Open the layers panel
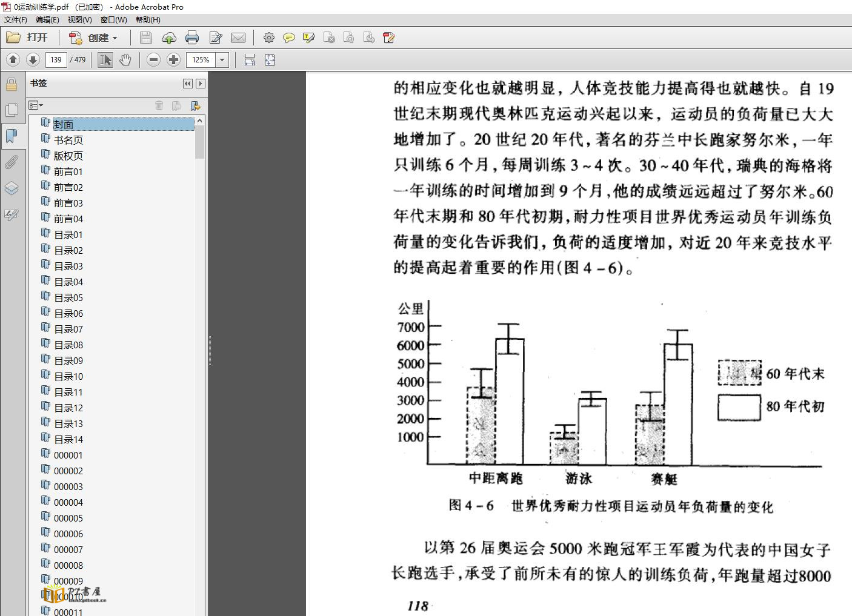Viewport: 852px width, 616px height. (x=11, y=188)
